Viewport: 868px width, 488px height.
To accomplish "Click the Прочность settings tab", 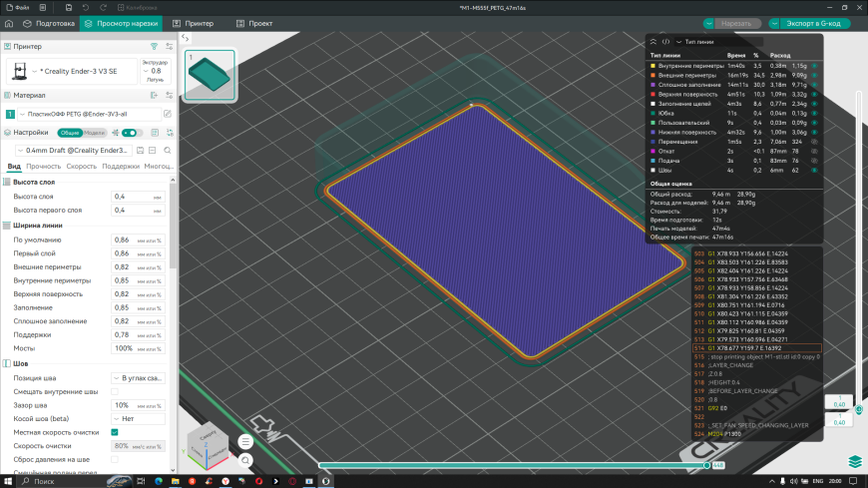I will pyautogui.click(x=43, y=167).
